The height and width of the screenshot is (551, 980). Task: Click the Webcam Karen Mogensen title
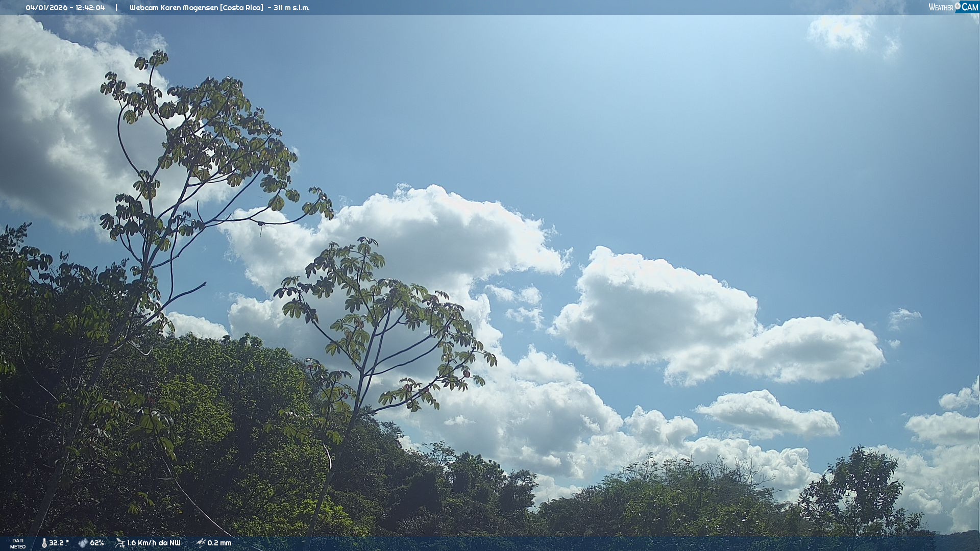[173, 8]
